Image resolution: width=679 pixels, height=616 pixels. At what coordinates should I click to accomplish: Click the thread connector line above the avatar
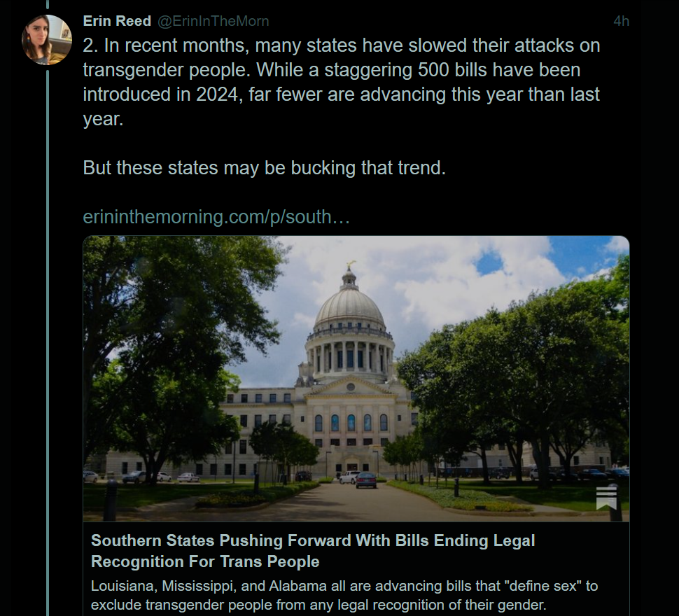(48, 4)
